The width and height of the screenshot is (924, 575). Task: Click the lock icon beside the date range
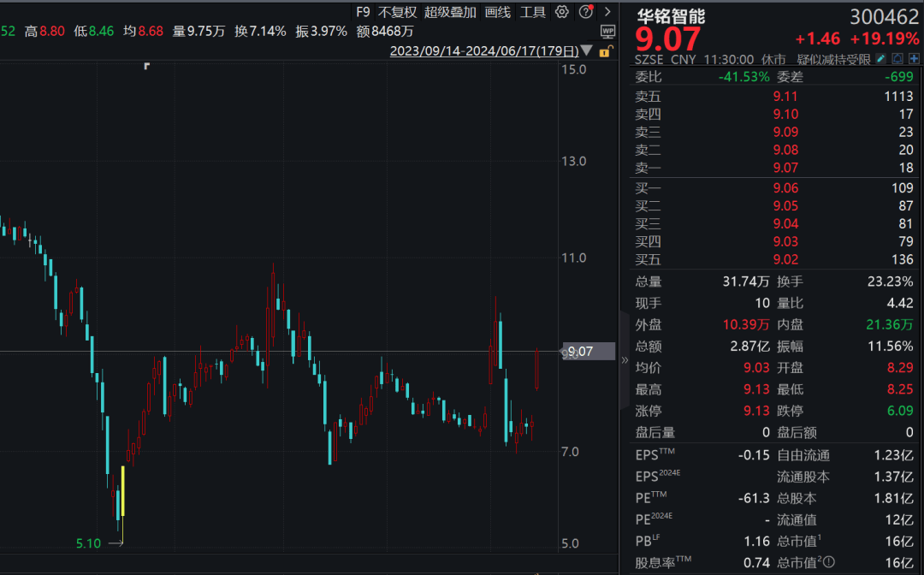[x=606, y=50]
